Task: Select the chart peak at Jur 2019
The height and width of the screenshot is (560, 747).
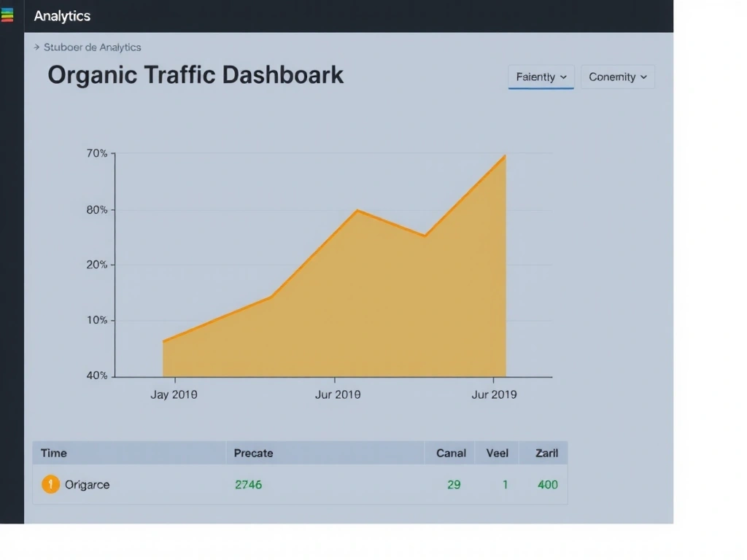Action: click(503, 155)
